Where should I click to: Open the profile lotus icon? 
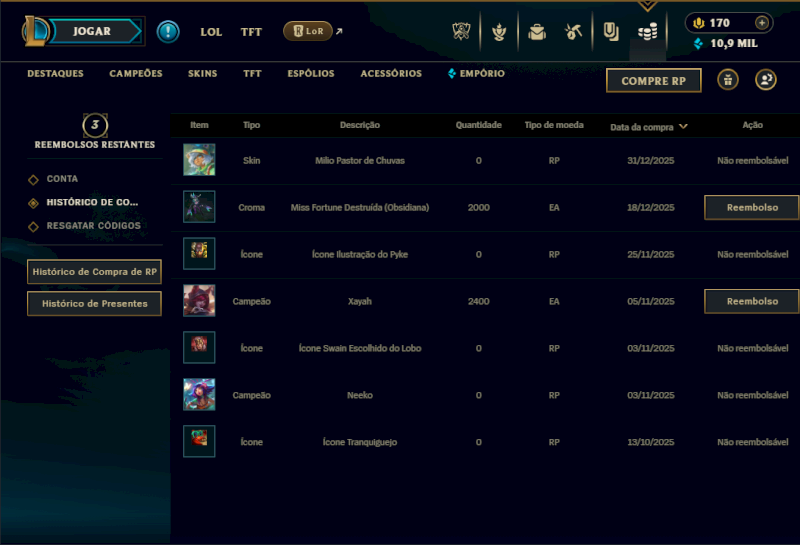pyautogui.click(x=499, y=32)
